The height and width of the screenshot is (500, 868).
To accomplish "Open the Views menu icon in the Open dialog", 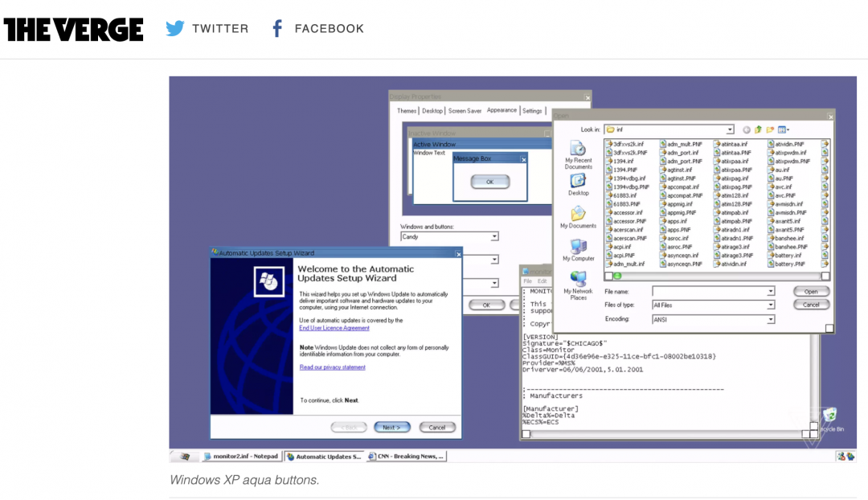I will 783,129.
